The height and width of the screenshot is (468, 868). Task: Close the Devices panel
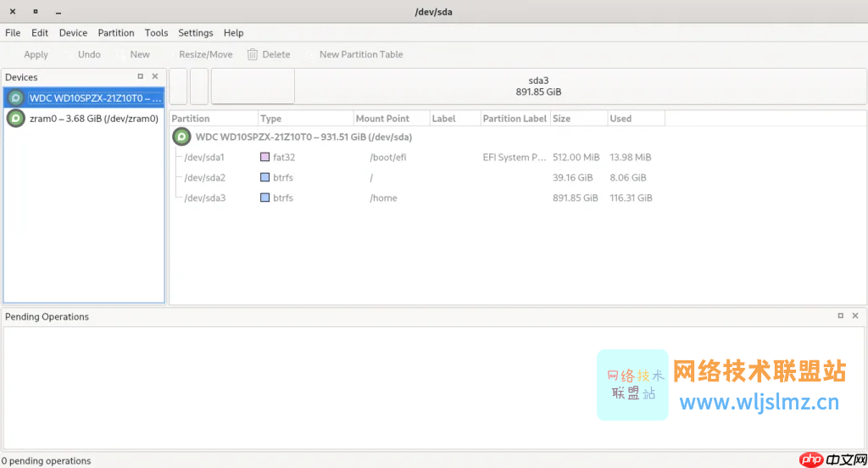155,76
